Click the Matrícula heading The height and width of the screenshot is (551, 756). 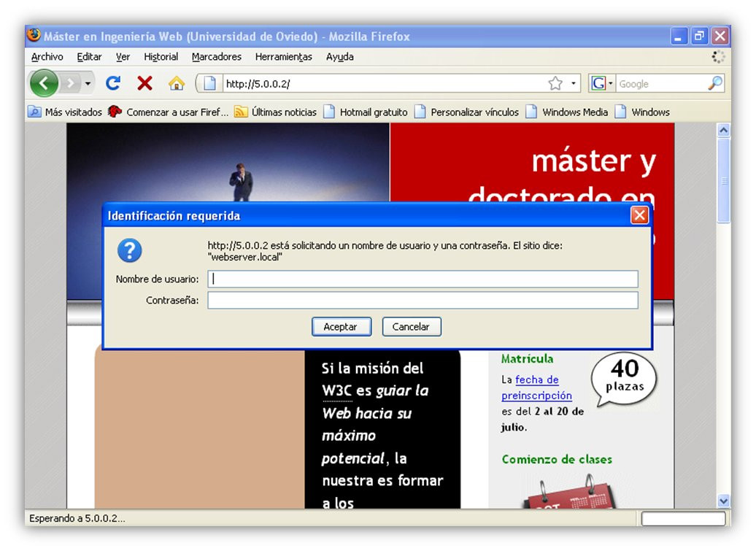(x=527, y=358)
